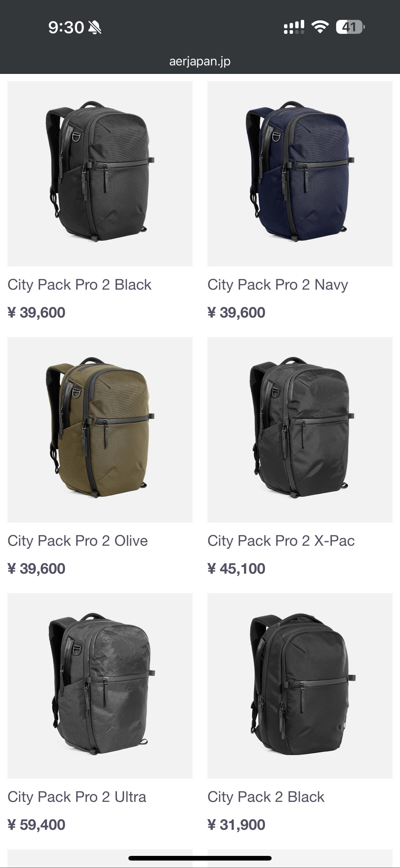Open the City Pack Pro 2 Olive backpack image

click(x=100, y=430)
